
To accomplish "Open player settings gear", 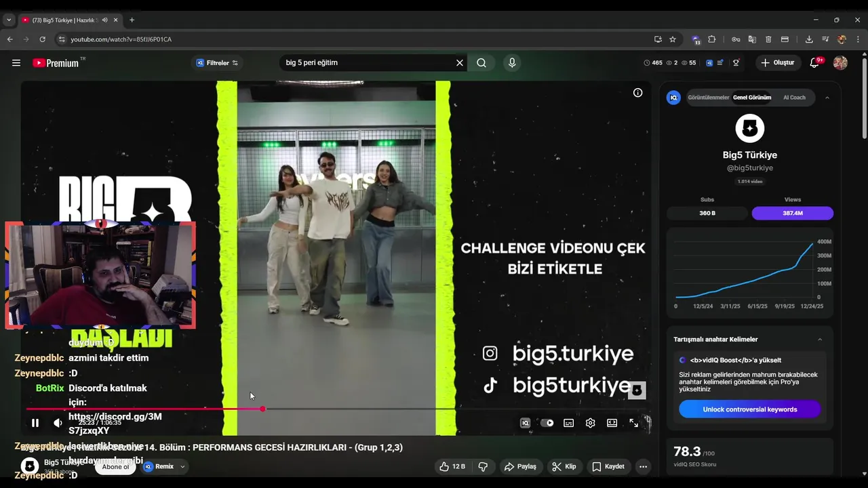I will (x=591, y=423).
